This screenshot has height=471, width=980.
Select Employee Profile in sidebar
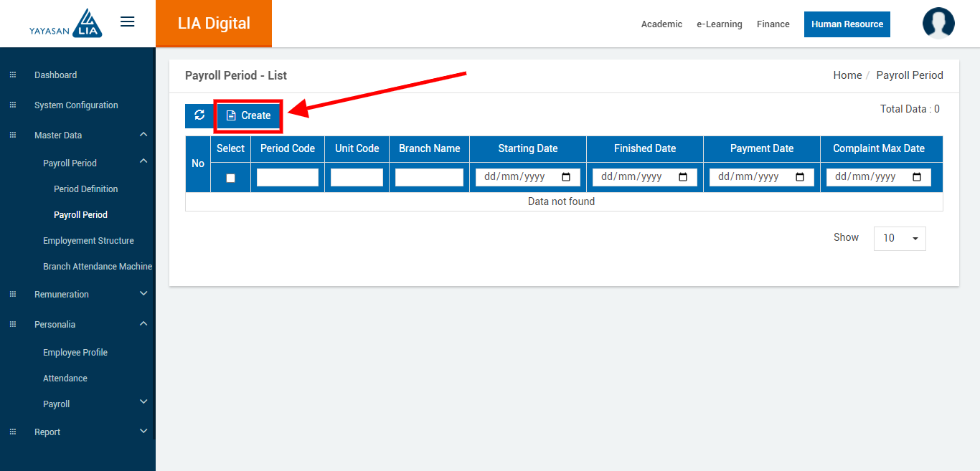tap(75, 353)
